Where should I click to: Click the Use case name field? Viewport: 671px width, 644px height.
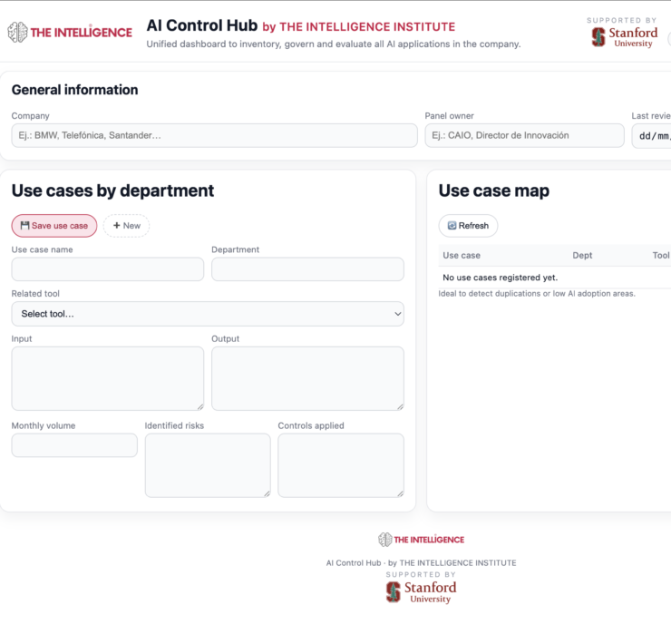point(108,269)
